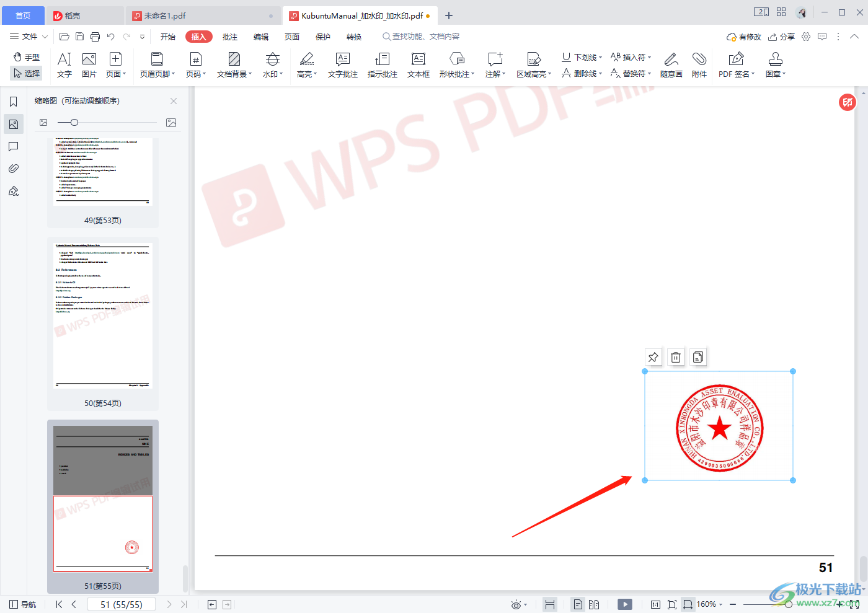Image resolution: width=868 pixels, height=613 pixels.
Task: Switch to the 保护 ribbon tab
Action: point(323,37)
